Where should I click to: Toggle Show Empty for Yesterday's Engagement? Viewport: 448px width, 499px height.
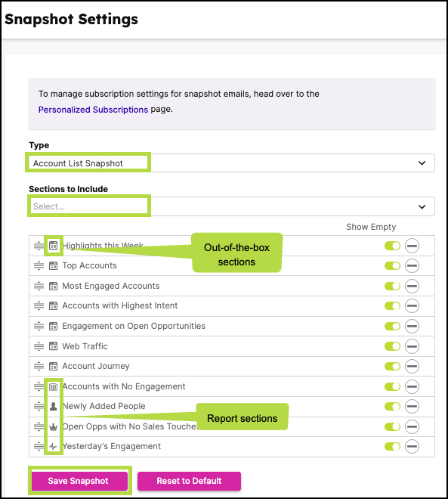(392, 447)
